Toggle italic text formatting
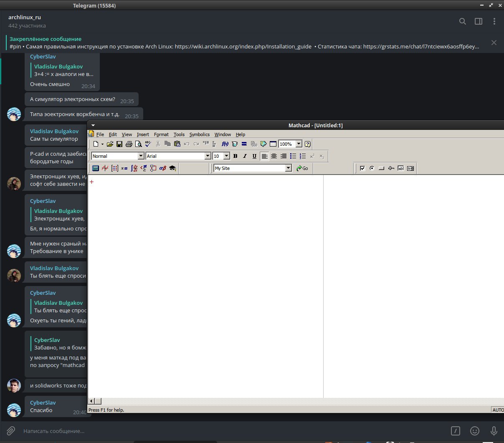This screenshot has width=504, height=443. coord(245,156)
